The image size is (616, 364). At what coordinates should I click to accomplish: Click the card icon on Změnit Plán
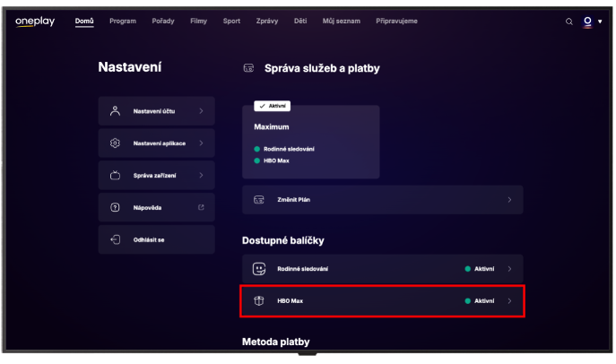259,200
